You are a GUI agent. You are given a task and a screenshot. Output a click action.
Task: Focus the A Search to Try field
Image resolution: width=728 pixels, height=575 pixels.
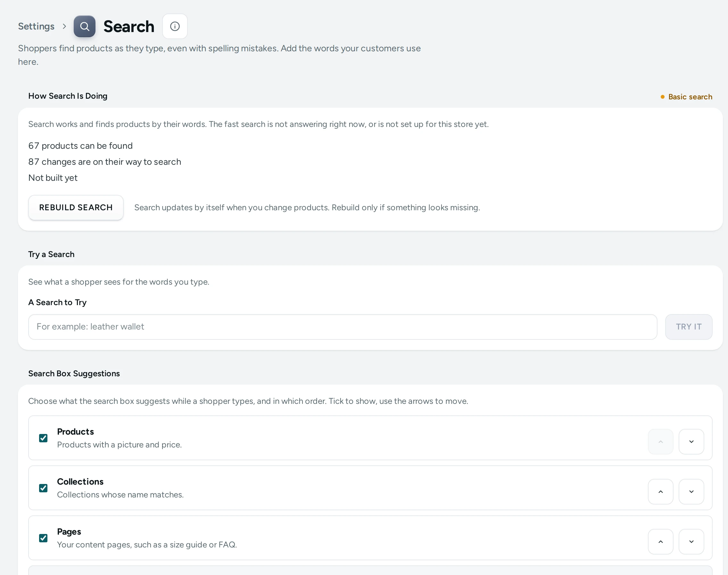(343, 327)
